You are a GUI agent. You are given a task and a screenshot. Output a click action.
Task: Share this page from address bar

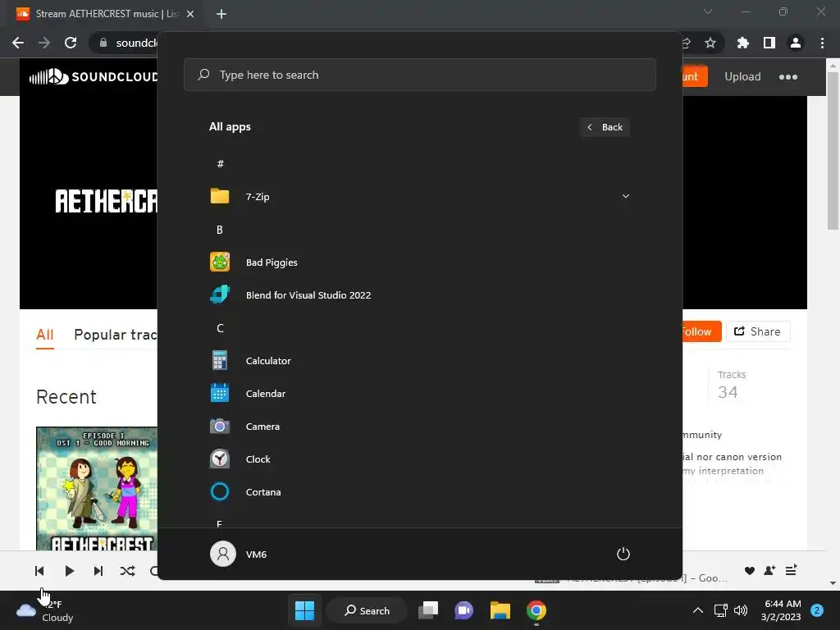(687, 43)
